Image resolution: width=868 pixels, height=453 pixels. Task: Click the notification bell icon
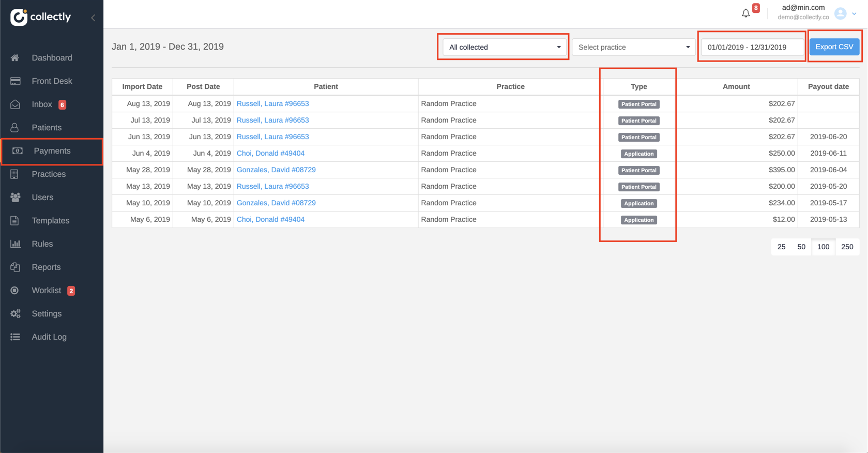tap(745, 13)
